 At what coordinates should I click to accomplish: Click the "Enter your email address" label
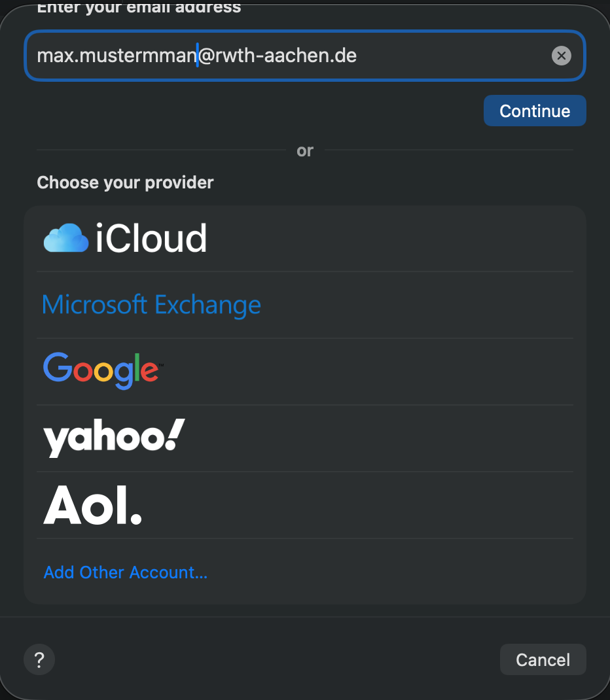[x=139, y=9]
